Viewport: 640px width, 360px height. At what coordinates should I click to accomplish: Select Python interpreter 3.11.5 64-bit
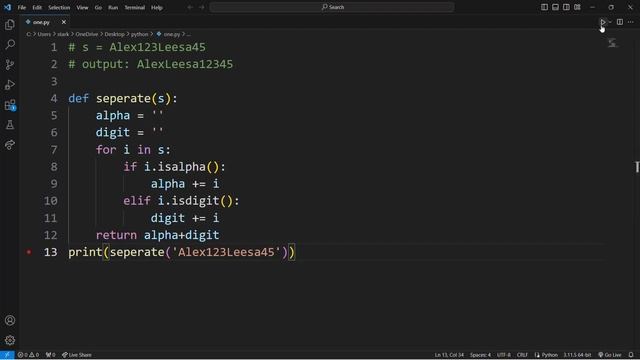tap(577, 355)
